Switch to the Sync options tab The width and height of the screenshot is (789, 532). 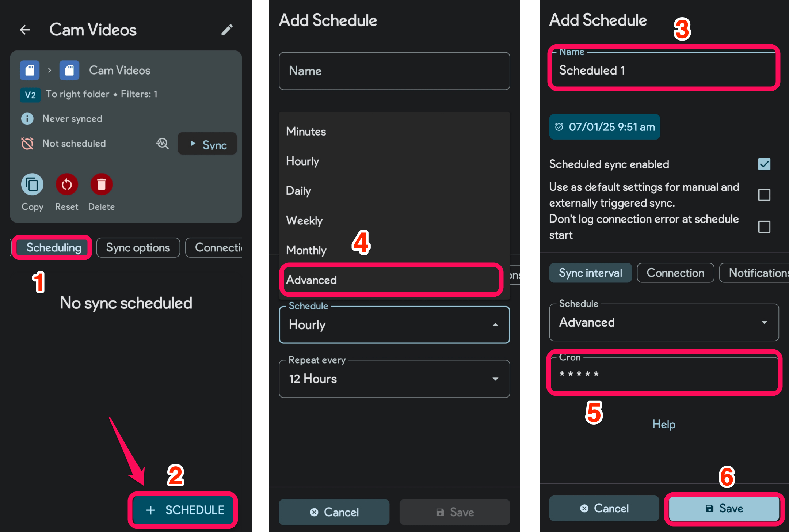[138, 247]
